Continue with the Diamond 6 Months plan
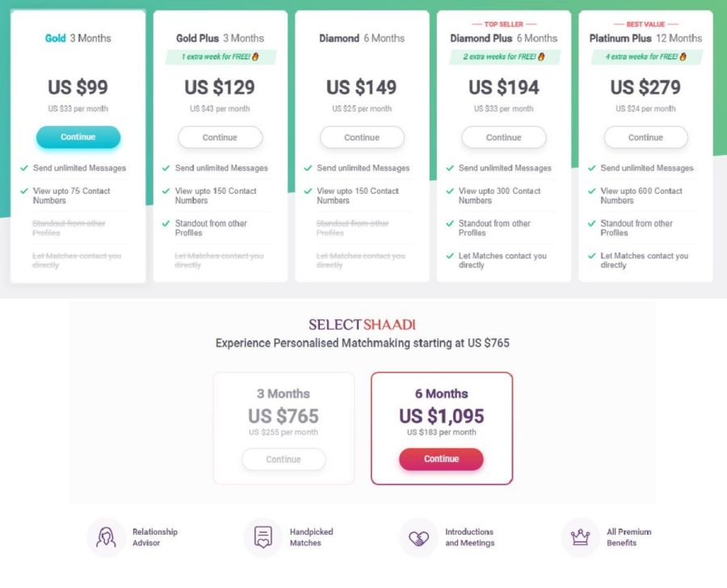This screenshot has height=588, width=727. (362, 137)
